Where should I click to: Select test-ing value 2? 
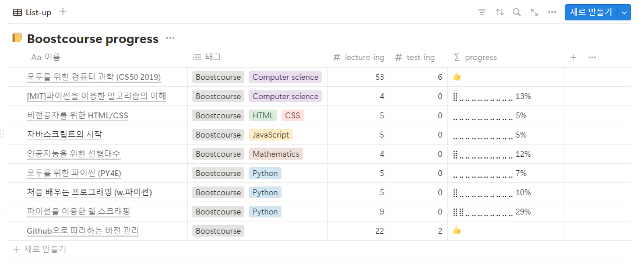pos(440,231)
